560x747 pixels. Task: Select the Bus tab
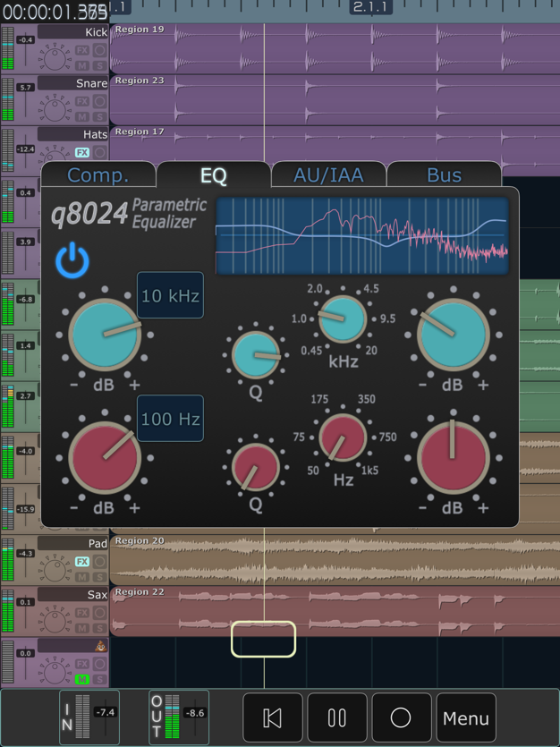[444, 175]
